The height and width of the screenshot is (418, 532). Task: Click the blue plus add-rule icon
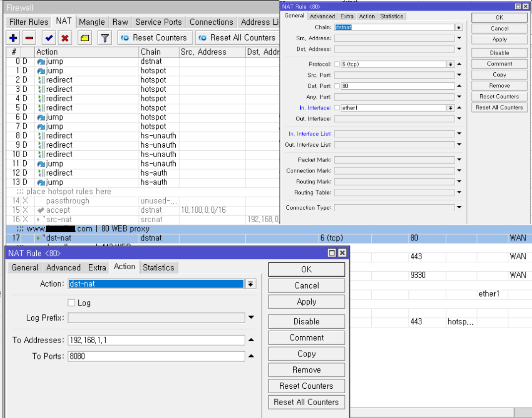point(13,38)
